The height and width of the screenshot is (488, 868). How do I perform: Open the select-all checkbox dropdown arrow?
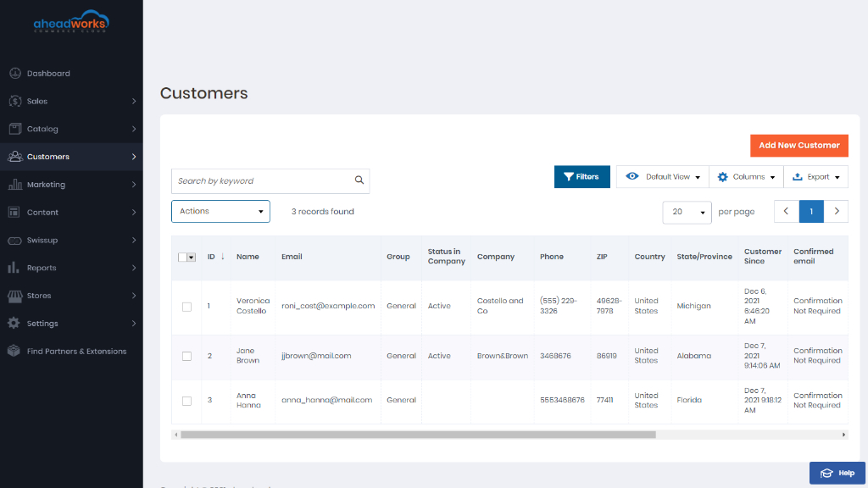point(192,258)
